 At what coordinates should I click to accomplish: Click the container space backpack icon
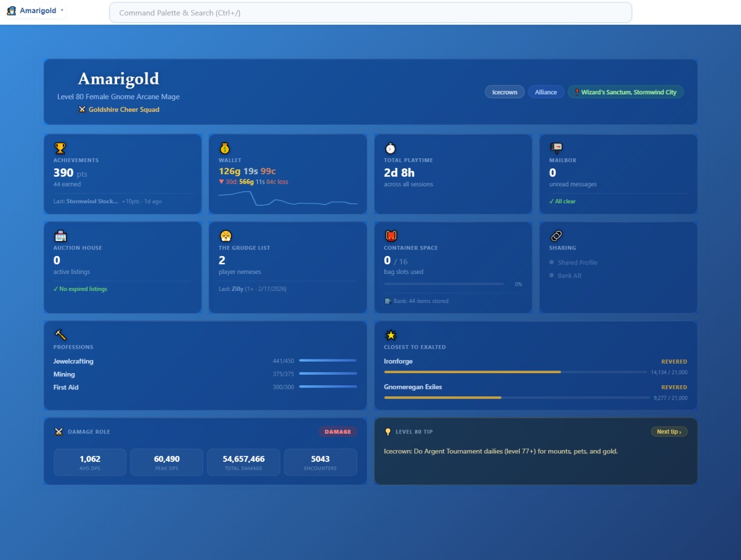pos(390,235)
